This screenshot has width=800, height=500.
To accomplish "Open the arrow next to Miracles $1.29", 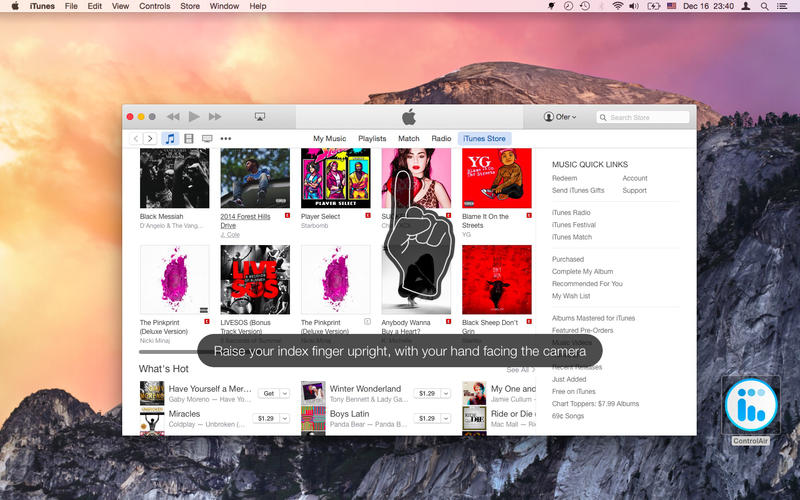I will click(285, 418).
